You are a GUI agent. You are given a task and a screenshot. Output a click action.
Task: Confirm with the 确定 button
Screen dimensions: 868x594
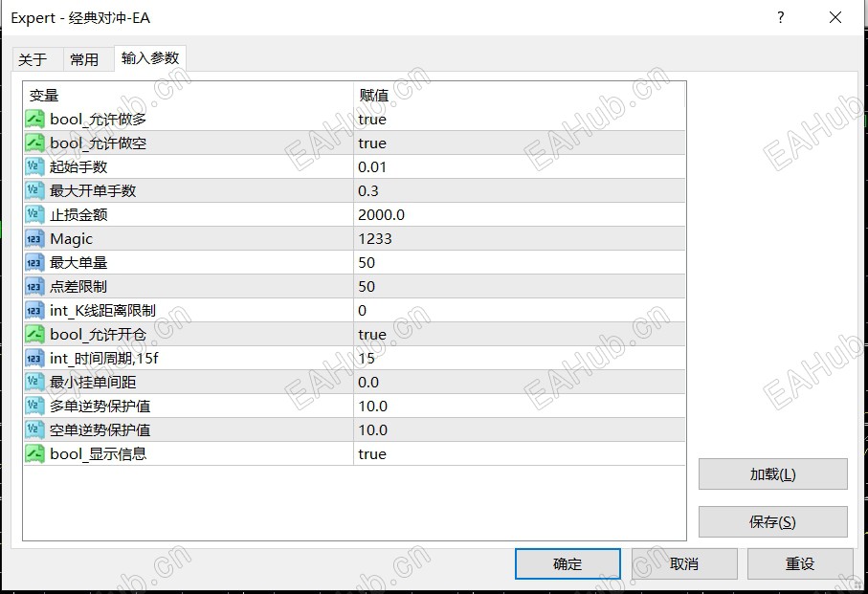click(568, 563)
